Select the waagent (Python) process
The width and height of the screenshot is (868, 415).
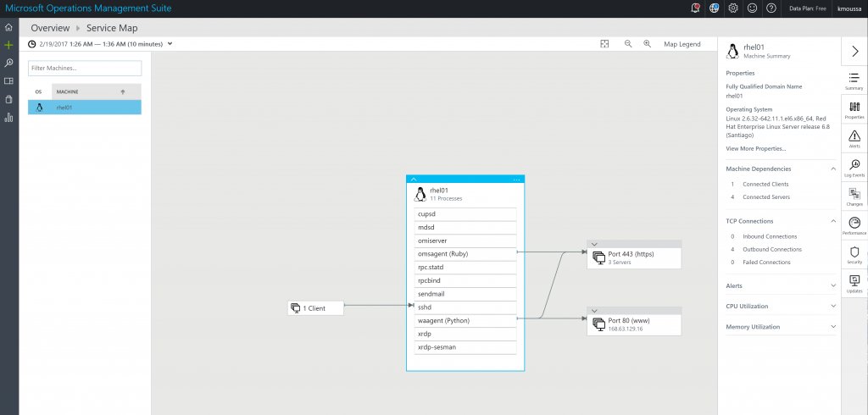pos(465,320)
